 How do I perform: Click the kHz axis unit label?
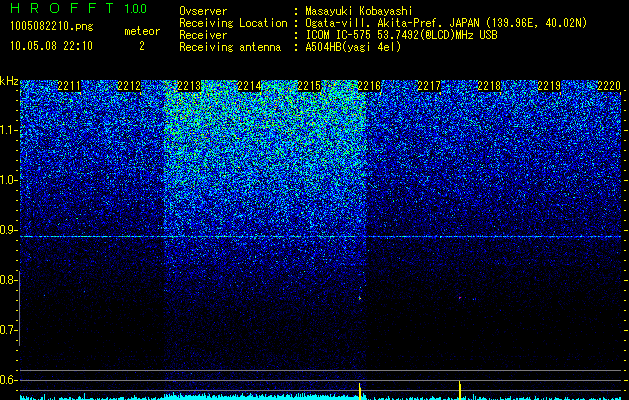(9, 81)
